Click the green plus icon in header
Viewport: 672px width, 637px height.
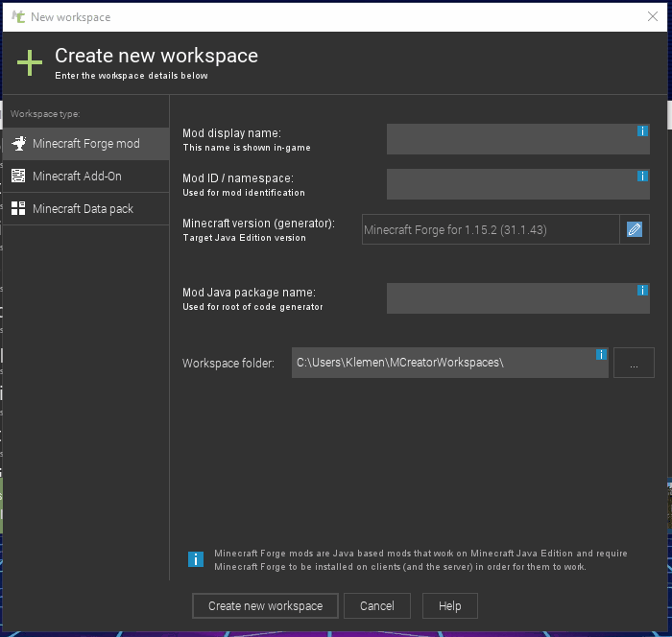pyautogui.click(x=30, y=63)
